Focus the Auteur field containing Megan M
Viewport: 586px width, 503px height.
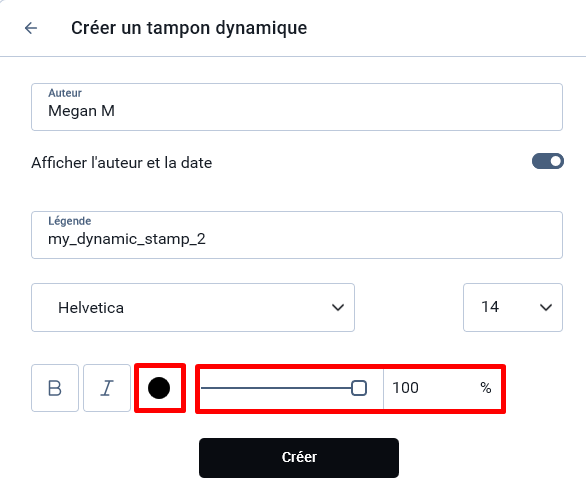click(x=297, y=107)
